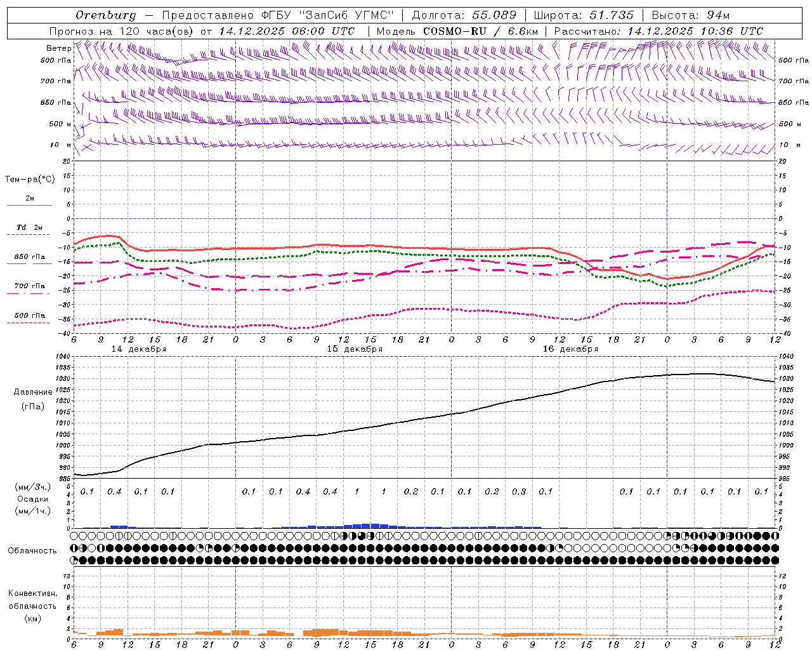The height and width of the screenshot is (650, 812).
Task: Click the longitude value "Долгота: 55.089"
Action: (464, 15)
